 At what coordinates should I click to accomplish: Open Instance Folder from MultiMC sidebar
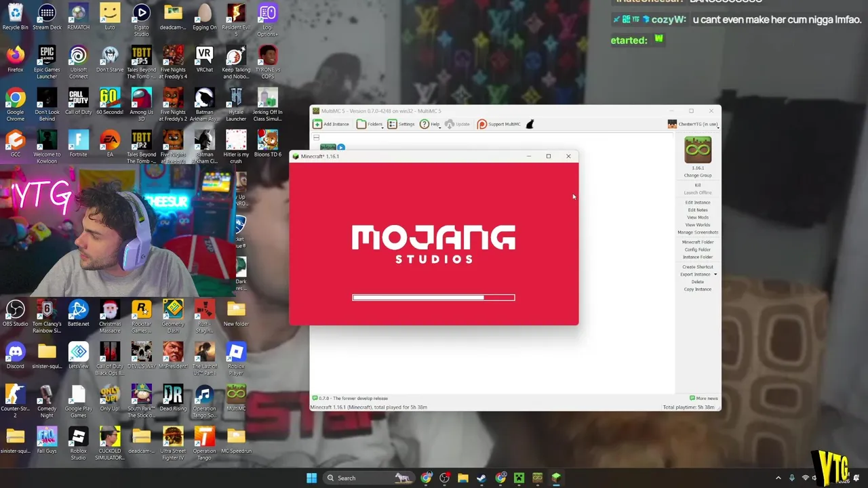click(698, 257)
